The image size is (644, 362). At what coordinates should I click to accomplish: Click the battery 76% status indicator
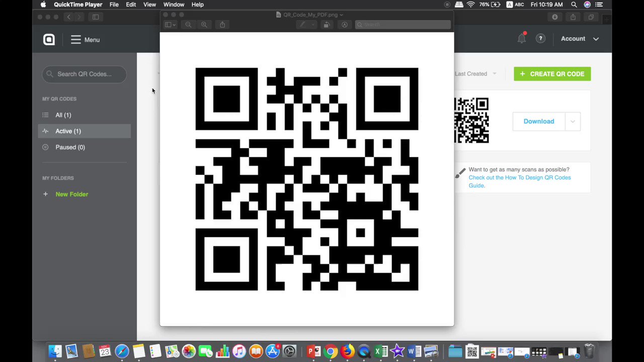click(x=489, y=5)
